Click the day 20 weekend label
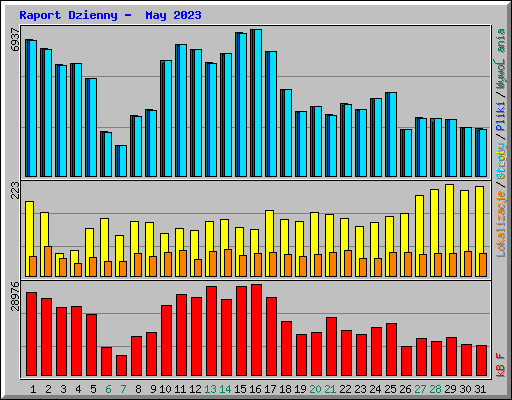 (x=315, y=389)
